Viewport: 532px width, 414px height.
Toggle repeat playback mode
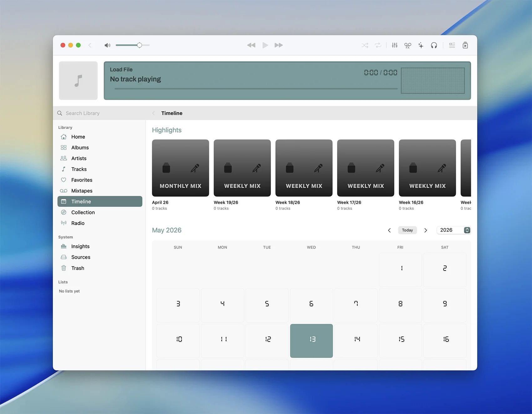(378, 45)
